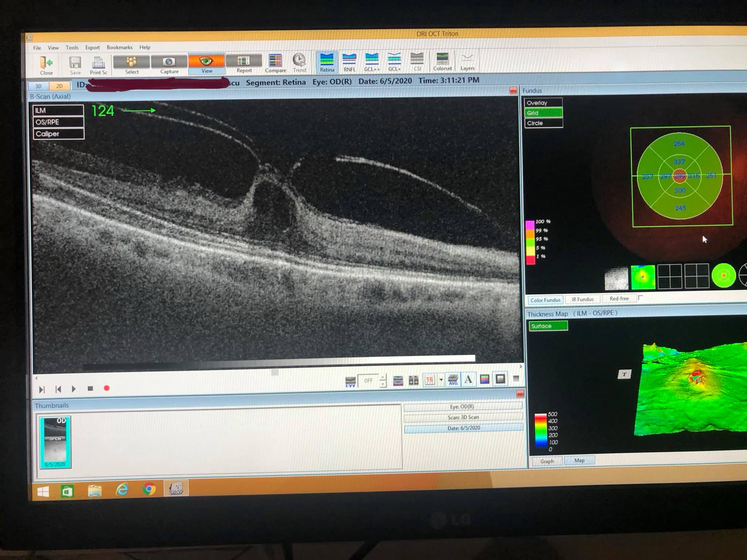
Task: Click the color map swatch icon
Action: pos(484,380)
